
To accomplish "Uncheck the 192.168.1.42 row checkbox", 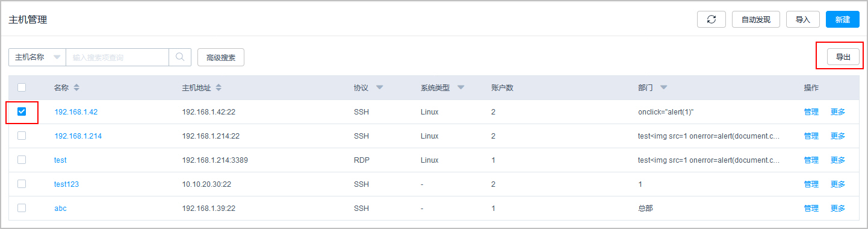I will [x=22, y=111].
